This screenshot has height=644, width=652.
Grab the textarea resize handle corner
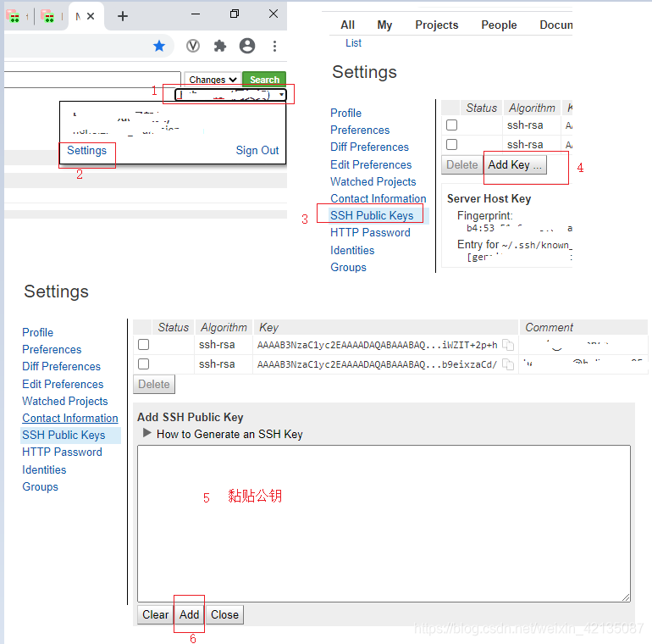pos(626,597)
